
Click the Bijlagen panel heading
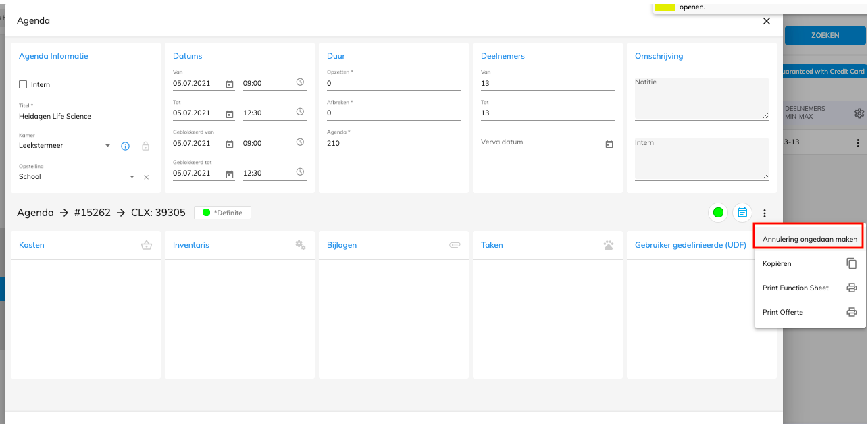342,245
